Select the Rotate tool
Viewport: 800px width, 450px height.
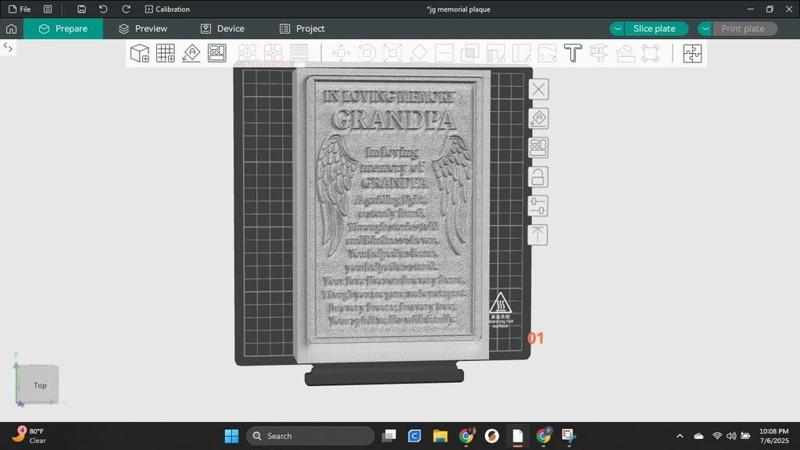(x=366, y=53)
